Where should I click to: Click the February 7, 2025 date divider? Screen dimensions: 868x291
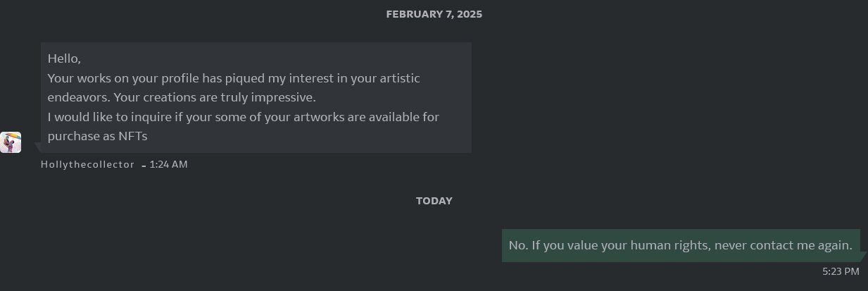pos(434,14)
